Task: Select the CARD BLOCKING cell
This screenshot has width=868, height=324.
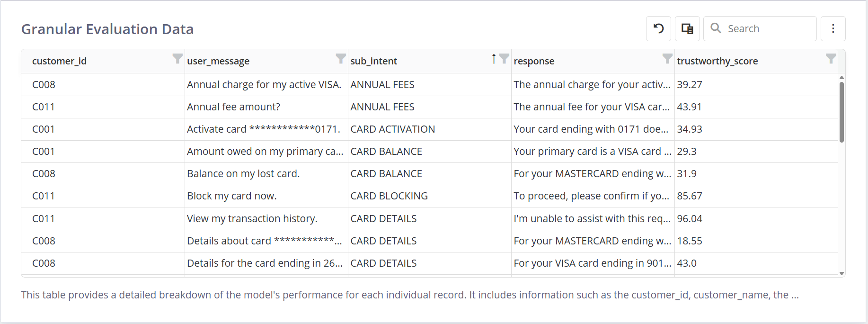Action: click(x=389, y=196)
